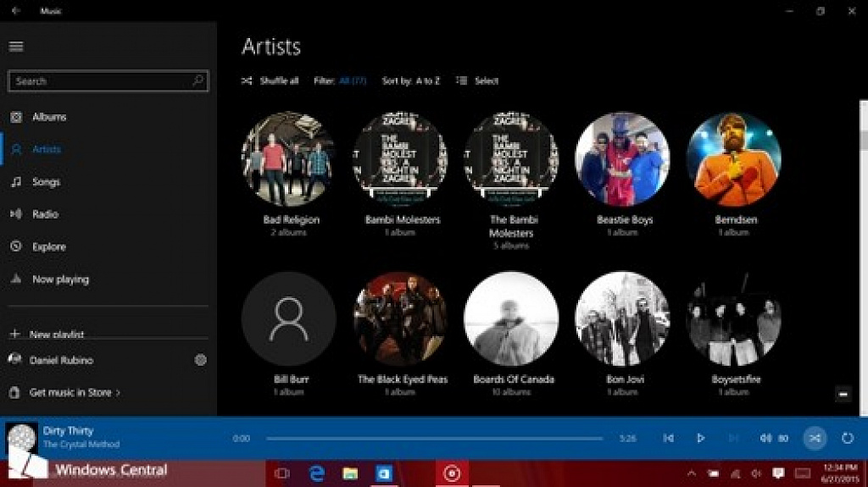The image size is (868, 487).
Task: Open Bambi Molesters artist thumbnail
Action: tap(400, 159)
